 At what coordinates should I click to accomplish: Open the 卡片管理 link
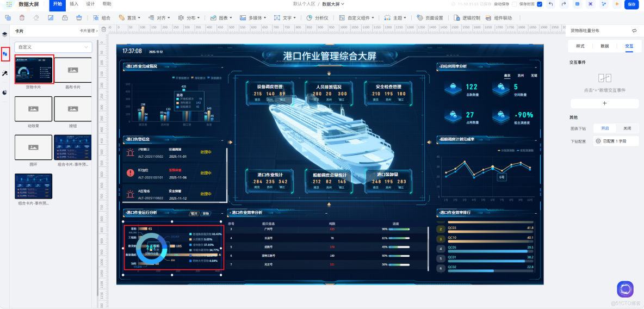[88, 31]
